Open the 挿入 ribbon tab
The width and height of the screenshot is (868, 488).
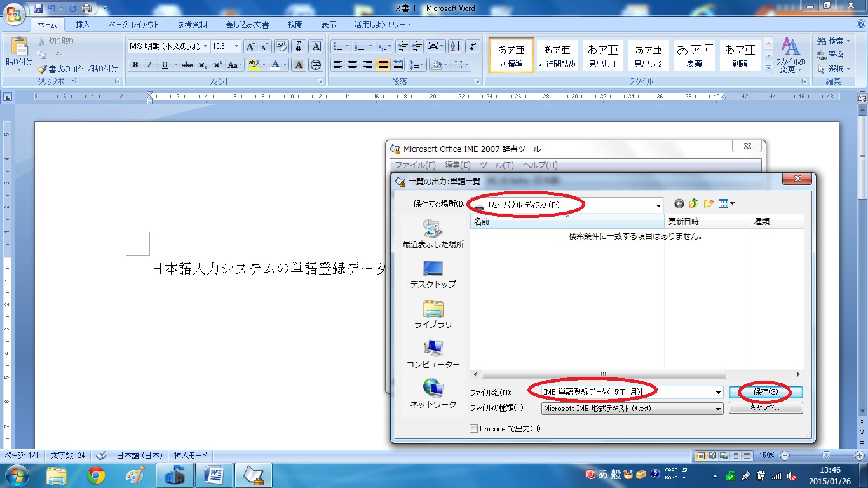click(83, 25)
